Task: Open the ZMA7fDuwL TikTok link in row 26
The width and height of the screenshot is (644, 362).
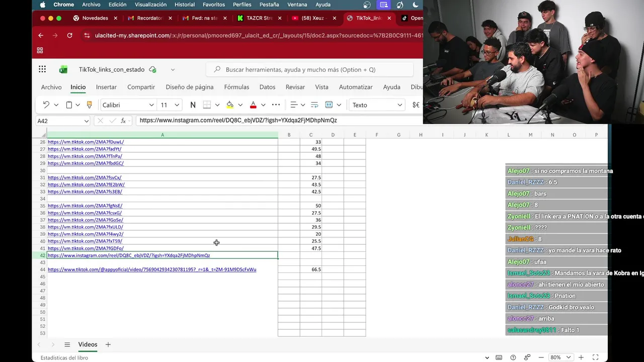Action: click(86, 142)
